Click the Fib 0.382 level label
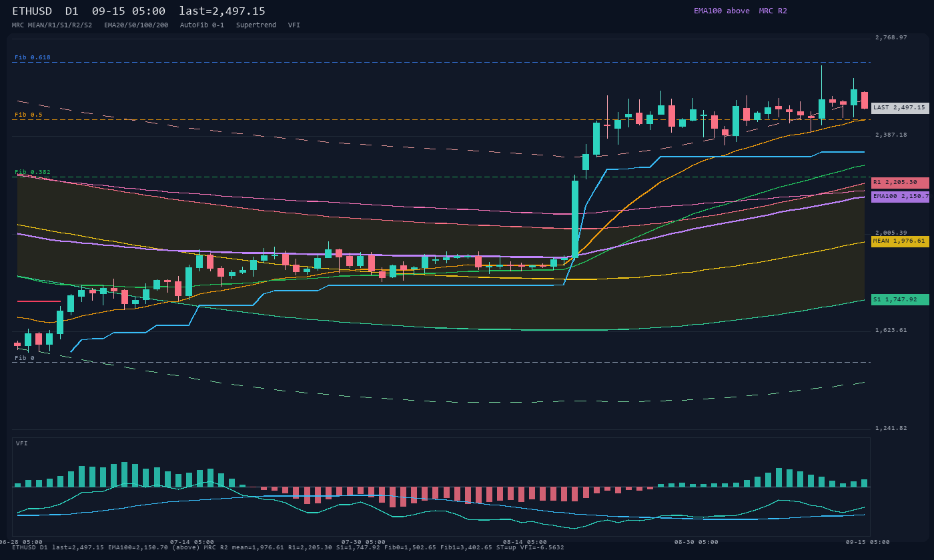The width and height of the screenshot is (934, 560). click(x=33, y=172)
